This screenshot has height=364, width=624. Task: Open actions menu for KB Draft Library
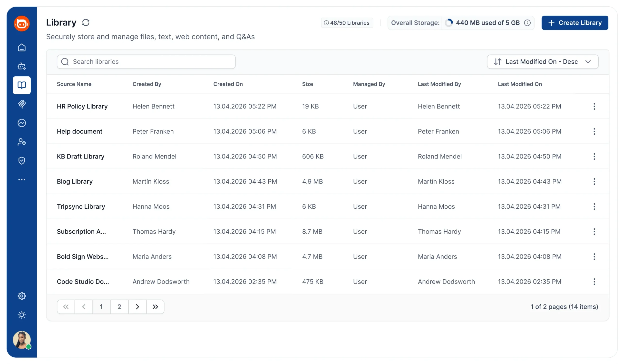[594, 157]
